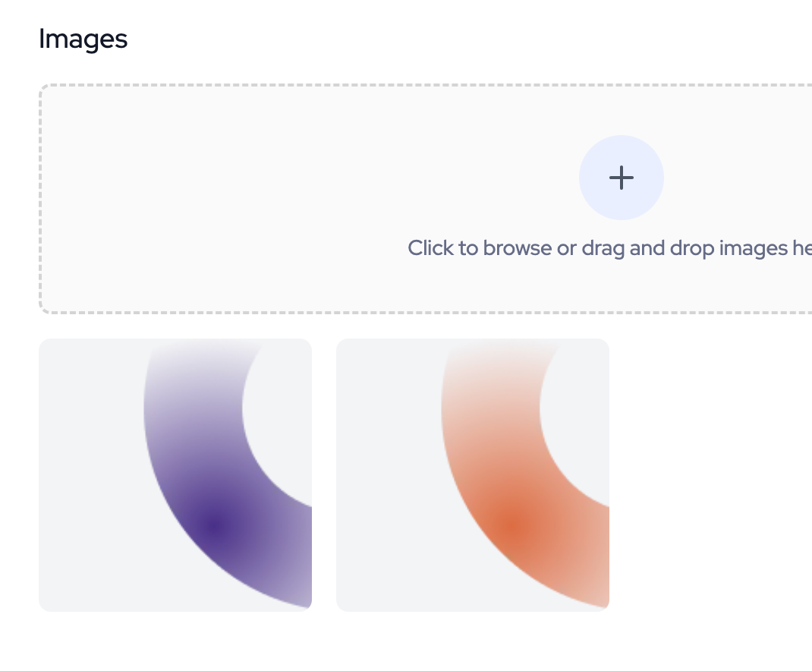
Task: Select the purple gradient image thumbnail
Action: point(175,474)
